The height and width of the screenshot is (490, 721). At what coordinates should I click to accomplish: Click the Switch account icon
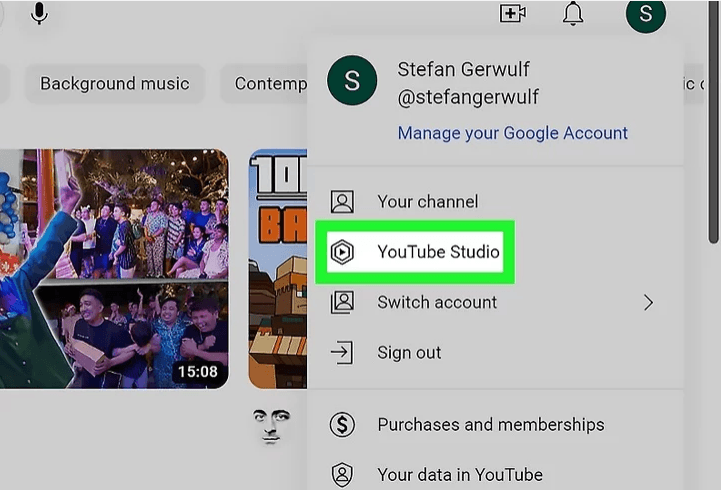pos(342,302)
